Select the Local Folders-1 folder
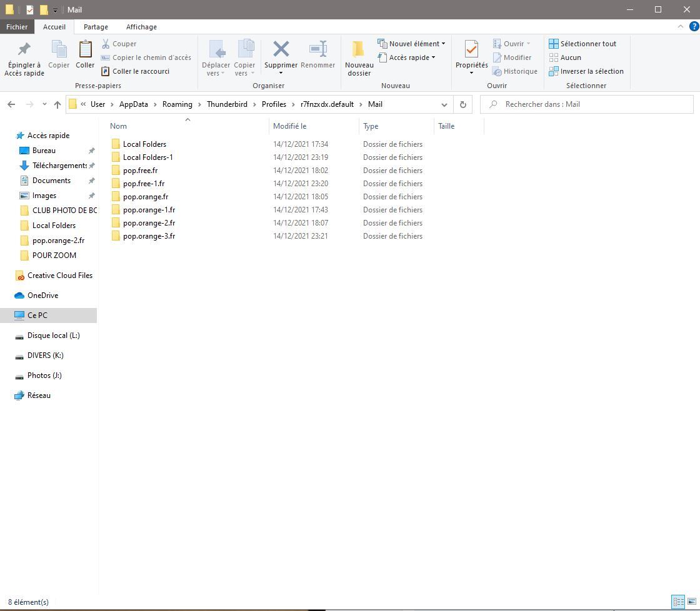 (147, 157)
